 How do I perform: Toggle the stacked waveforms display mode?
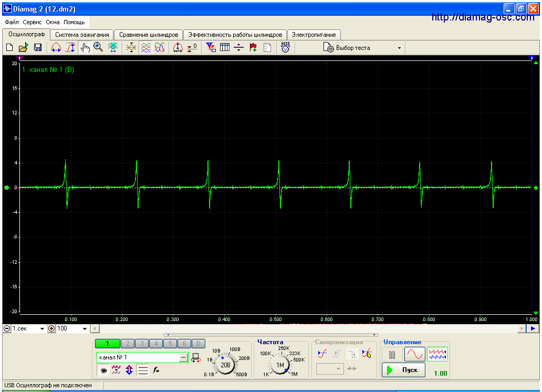pos(146,47)
